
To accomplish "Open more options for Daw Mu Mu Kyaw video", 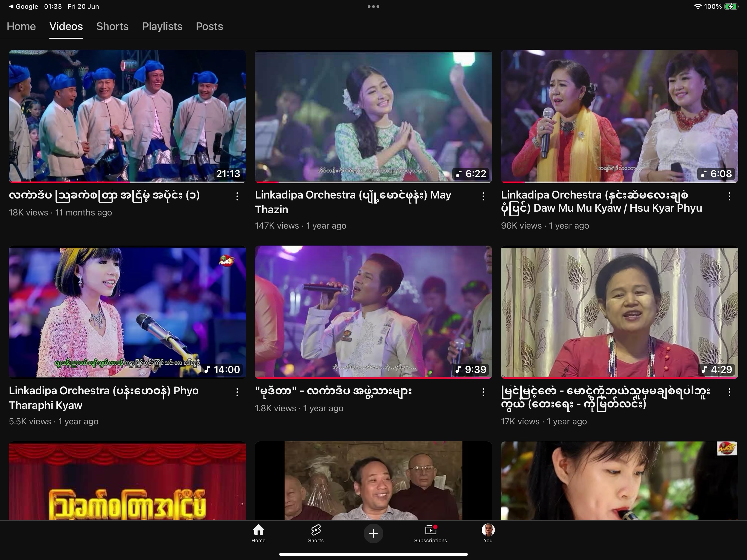I will 729,196.
